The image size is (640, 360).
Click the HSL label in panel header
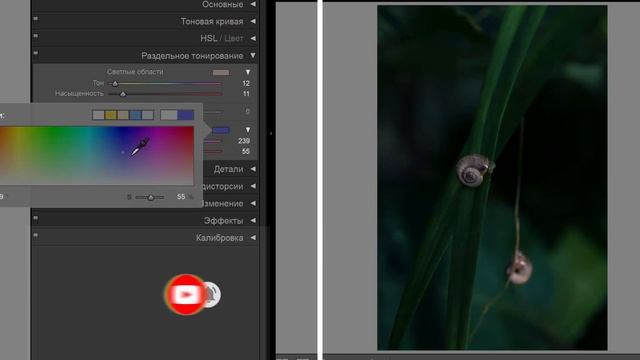coord(209,38)
